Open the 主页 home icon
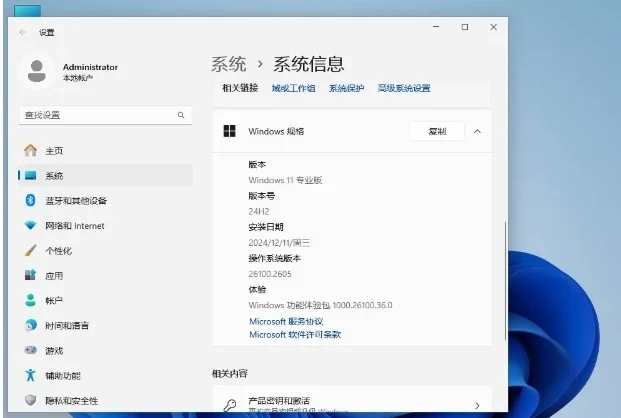621x418 pixels. click(30, 151)
